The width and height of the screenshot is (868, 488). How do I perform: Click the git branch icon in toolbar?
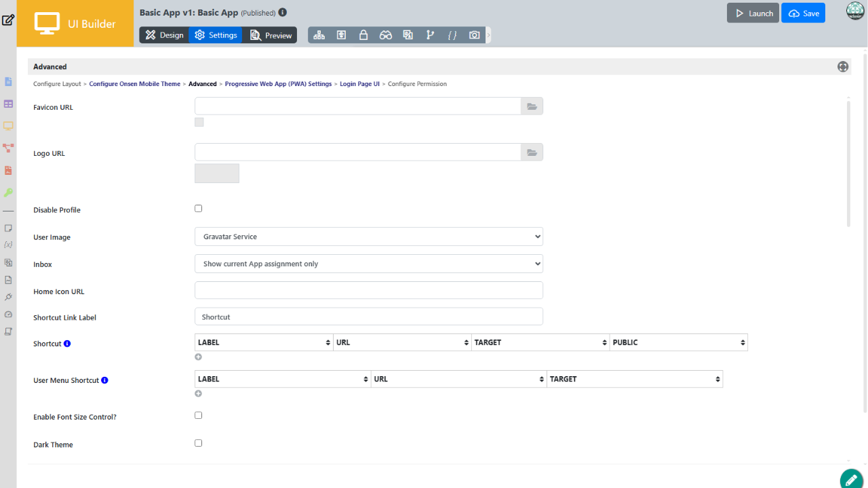[x=430, y=35]
